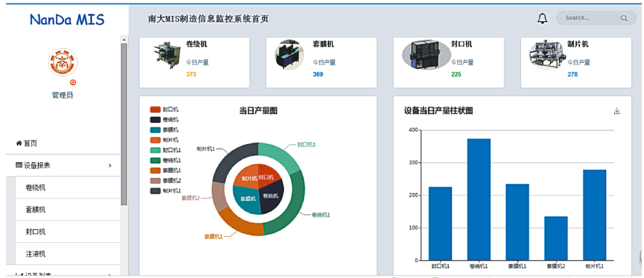Expand the 设备报表 chevron arrow
This screenshot has width=644, height=278.
pyautogui.click(x=110, y=165)
